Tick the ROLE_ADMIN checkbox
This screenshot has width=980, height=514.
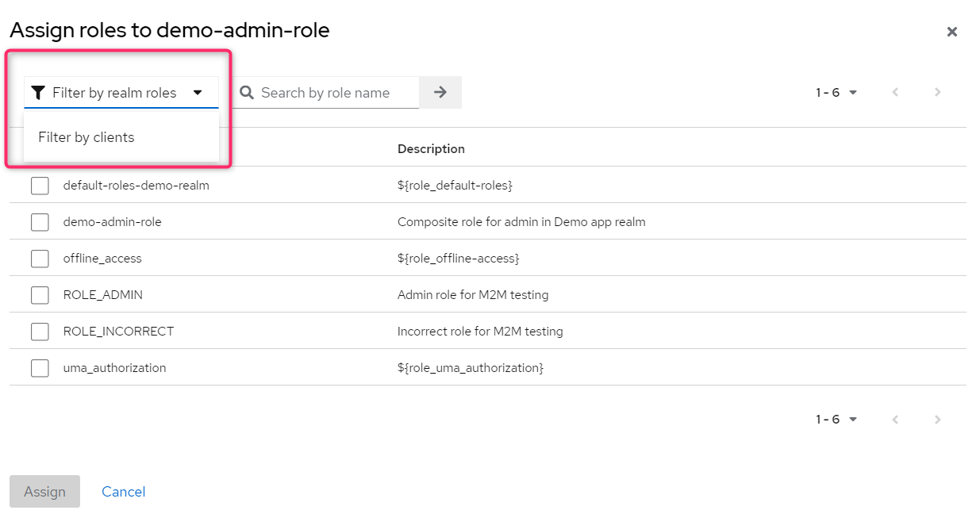coord(40,295)
